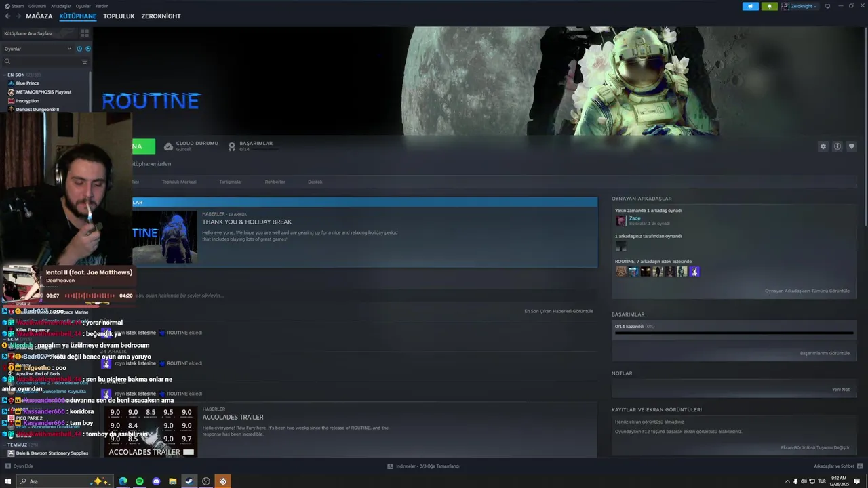868x488 pixels.
Task: Click the achievements progress bar
Action: [x=734, y=333]
